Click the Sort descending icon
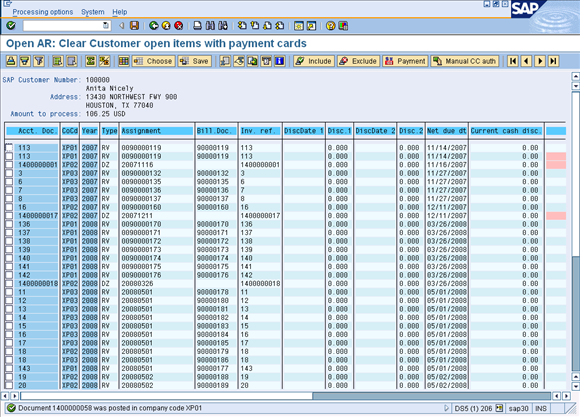 (25, 61)
